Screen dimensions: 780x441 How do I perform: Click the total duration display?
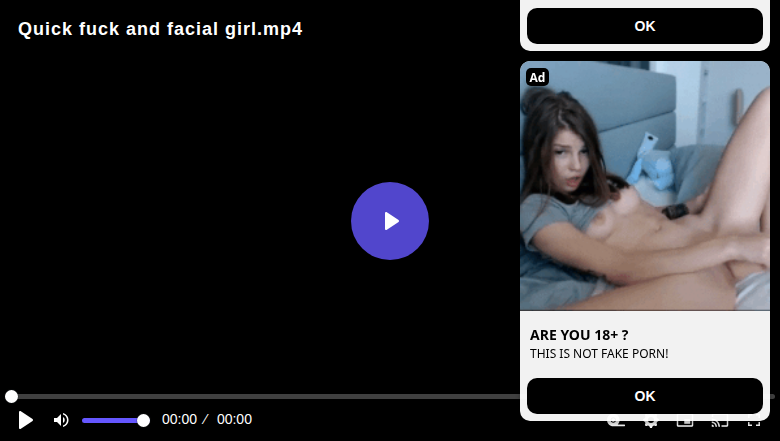click(x=234, y=420)
